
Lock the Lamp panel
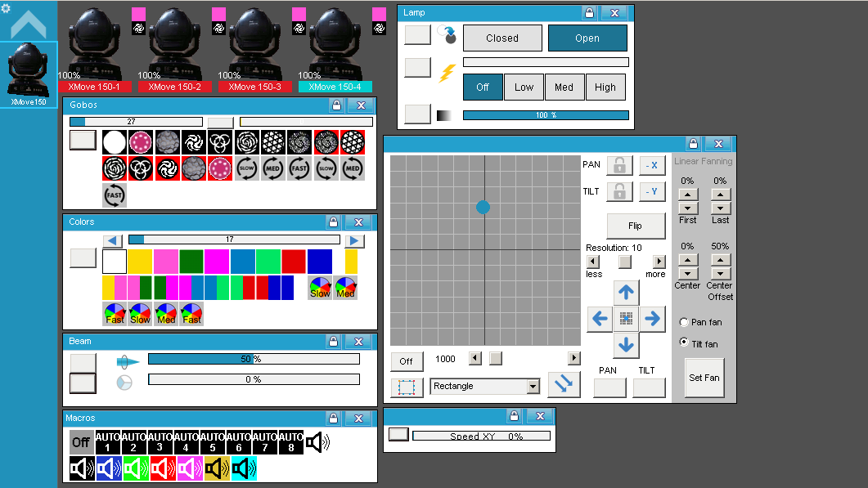tap(590, 13)
